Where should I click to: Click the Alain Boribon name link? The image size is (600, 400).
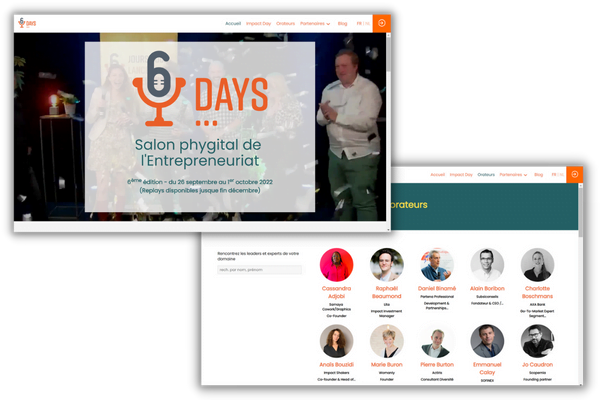(x=487, y=288)
